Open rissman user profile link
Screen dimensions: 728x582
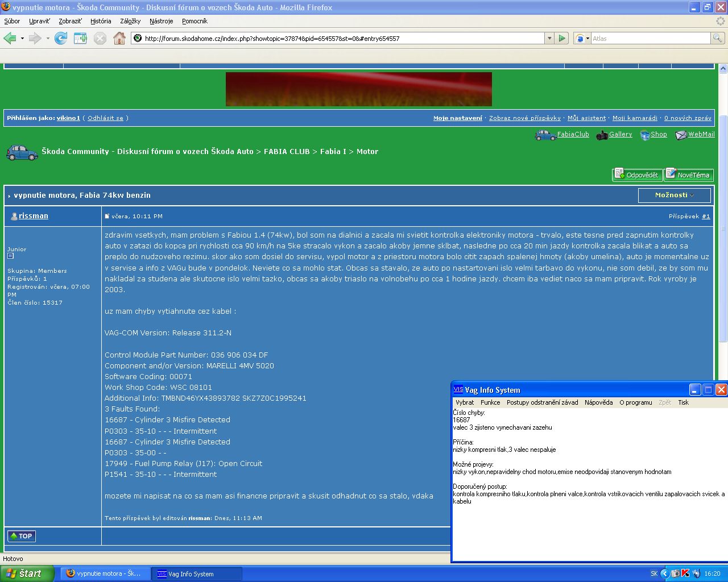pos(34,216)
